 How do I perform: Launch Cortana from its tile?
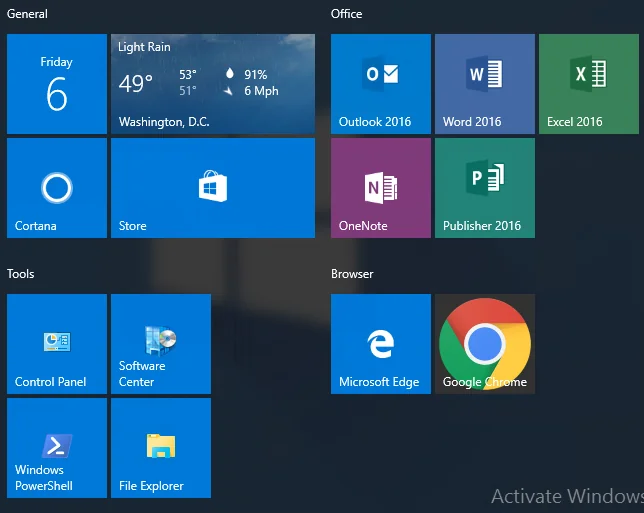(x=57, y=188)
